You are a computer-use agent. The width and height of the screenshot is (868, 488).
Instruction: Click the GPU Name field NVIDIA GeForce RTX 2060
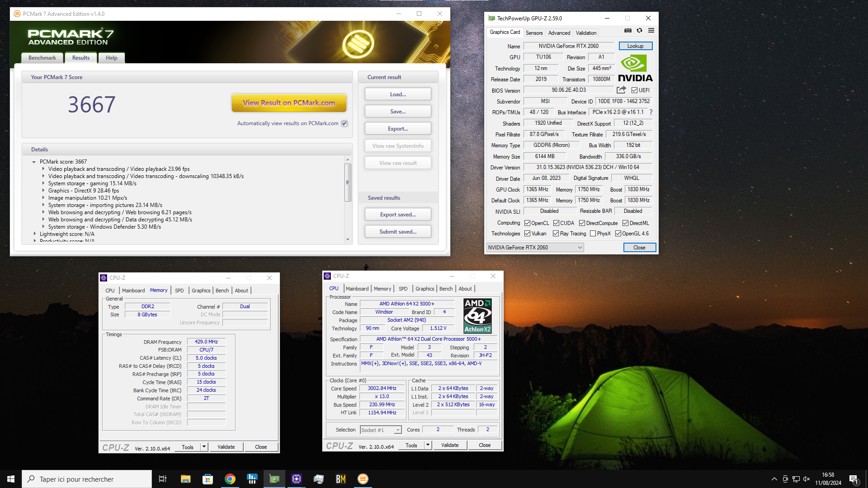(568, 46)
